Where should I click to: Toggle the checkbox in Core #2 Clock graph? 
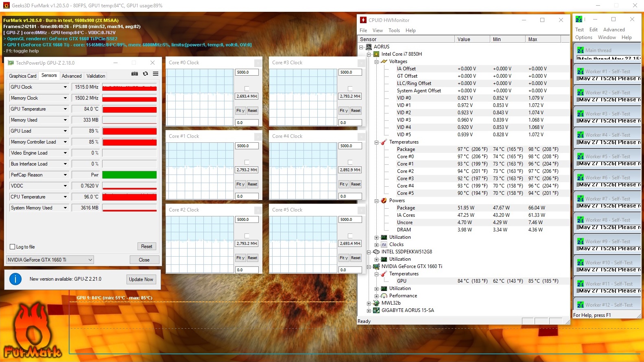pyautogui.click(x=247, y=236)
